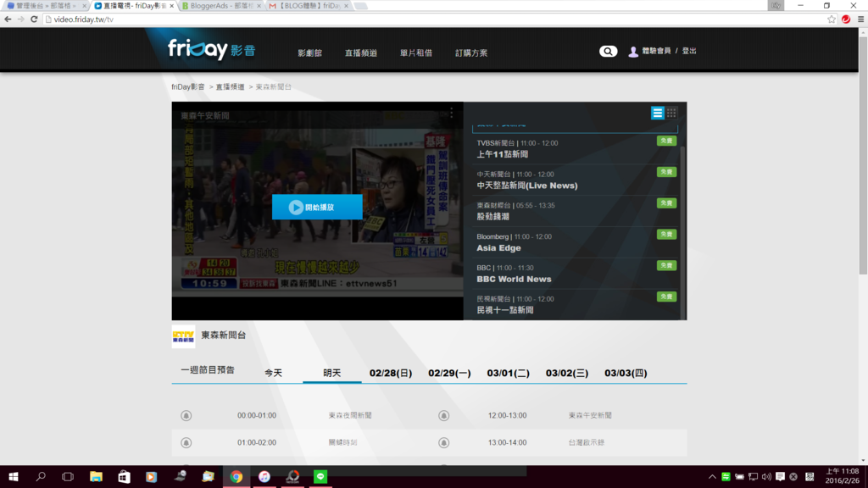The image size is (868, 488).
Task: Click the ETTV 東森新聞 channel logo
Action: [183, 336]
